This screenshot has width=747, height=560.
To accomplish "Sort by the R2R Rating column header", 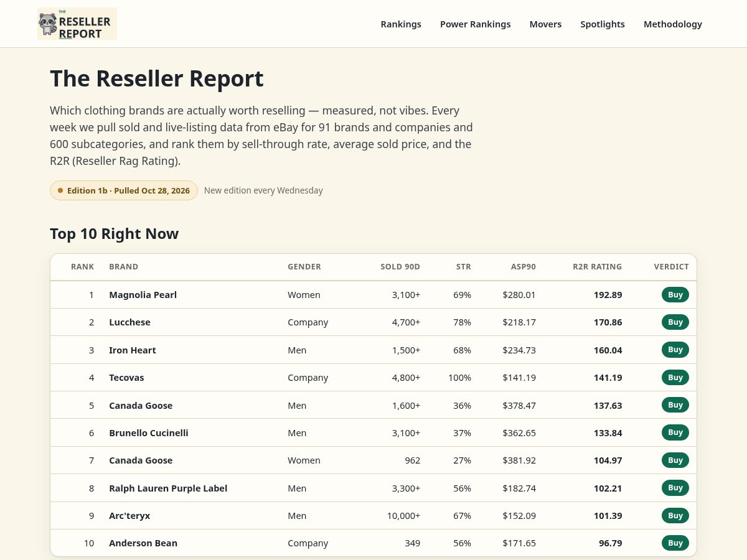I will [597, 267].
